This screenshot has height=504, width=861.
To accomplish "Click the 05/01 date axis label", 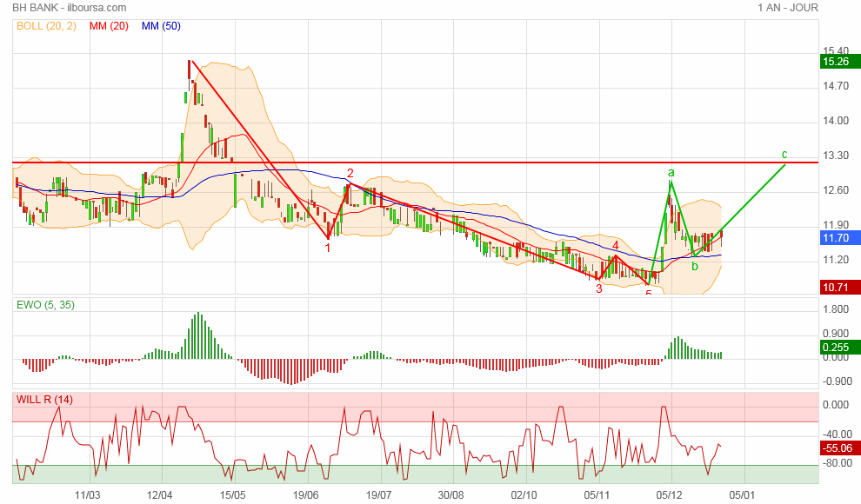I will click(x=743, y=495).
